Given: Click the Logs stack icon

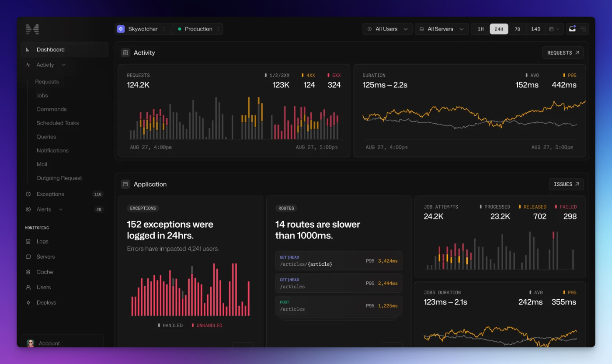Looking at the screenshot, I should click(28, 241).
